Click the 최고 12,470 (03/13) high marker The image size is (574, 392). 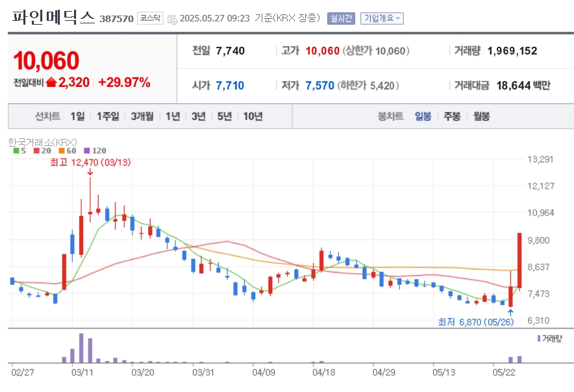90,162
